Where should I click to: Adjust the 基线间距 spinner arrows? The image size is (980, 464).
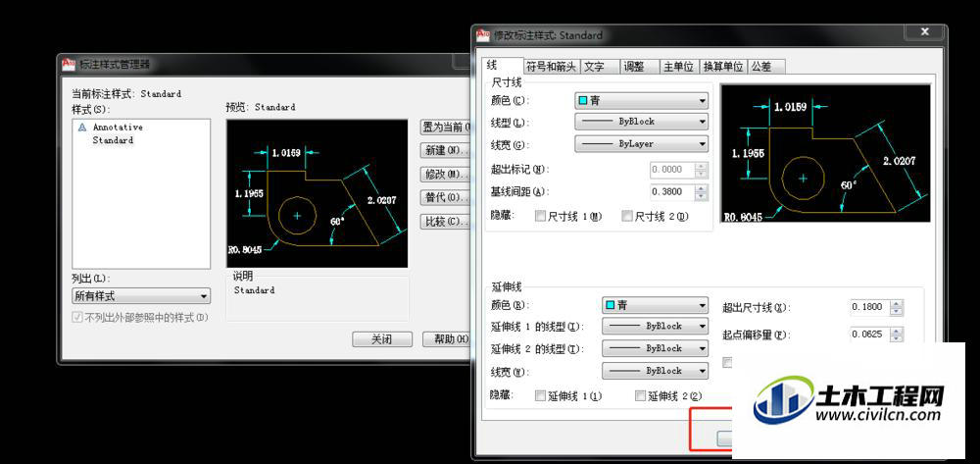702,192
